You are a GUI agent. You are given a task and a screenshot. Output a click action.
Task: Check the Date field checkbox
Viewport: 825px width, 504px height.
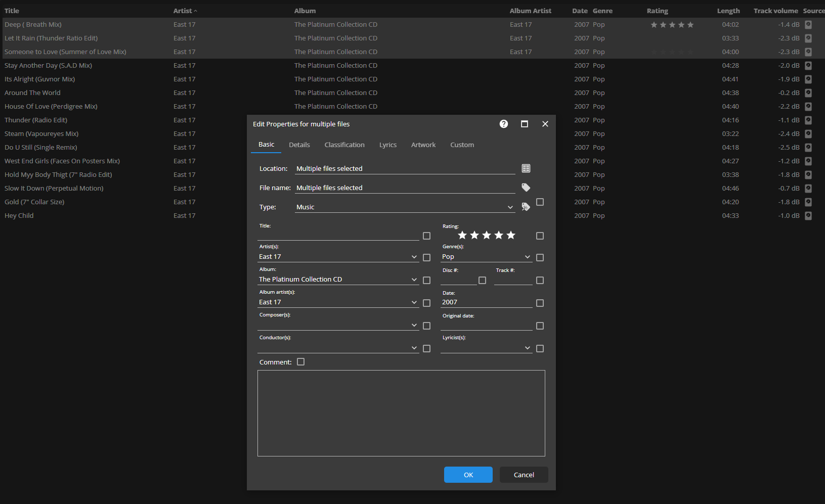click(540, 303)
